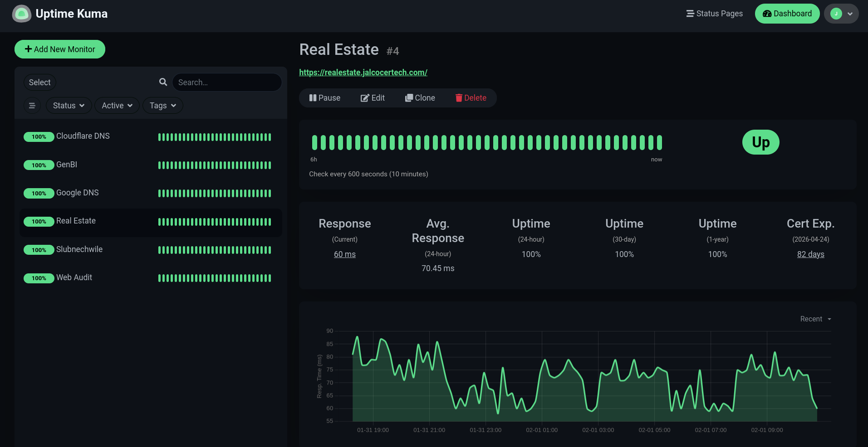868x447 pixels.
Task: Expand the Status filter dropdown
Action: (x=69, y=106)
